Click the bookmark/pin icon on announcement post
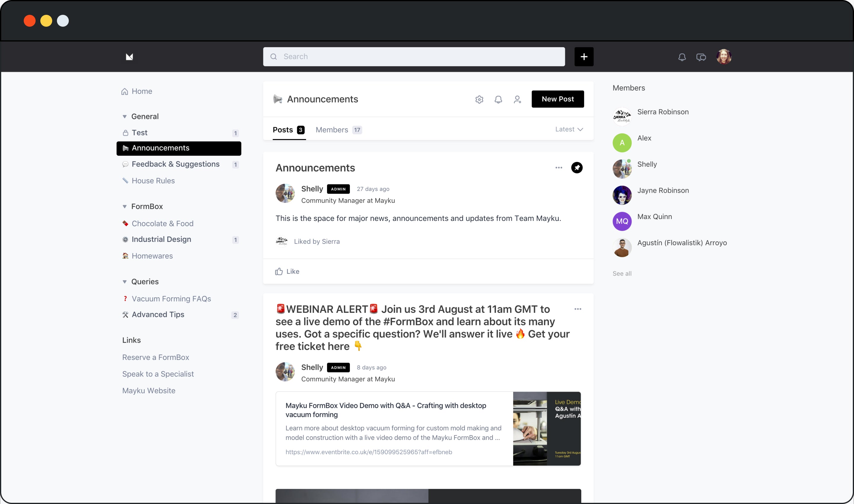 click(577, 168)
